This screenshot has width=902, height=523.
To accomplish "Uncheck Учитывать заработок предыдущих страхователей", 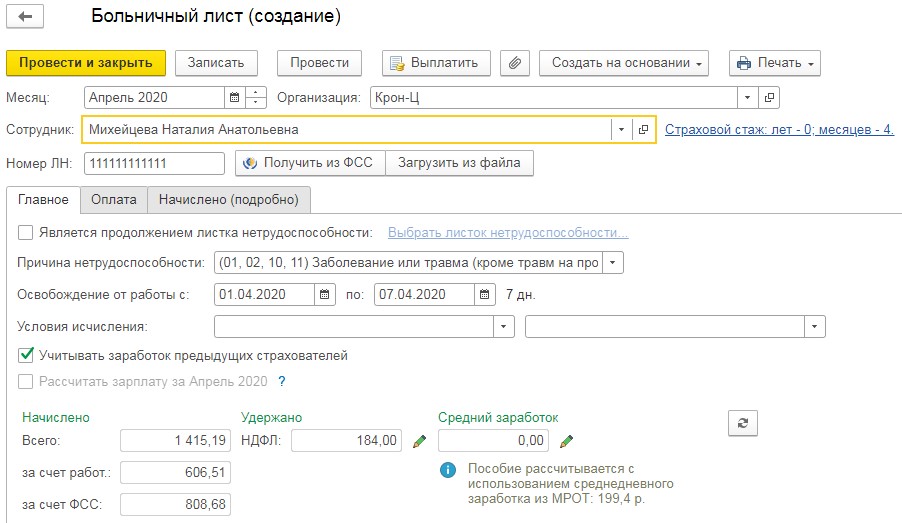I will (x=25, y=355).
